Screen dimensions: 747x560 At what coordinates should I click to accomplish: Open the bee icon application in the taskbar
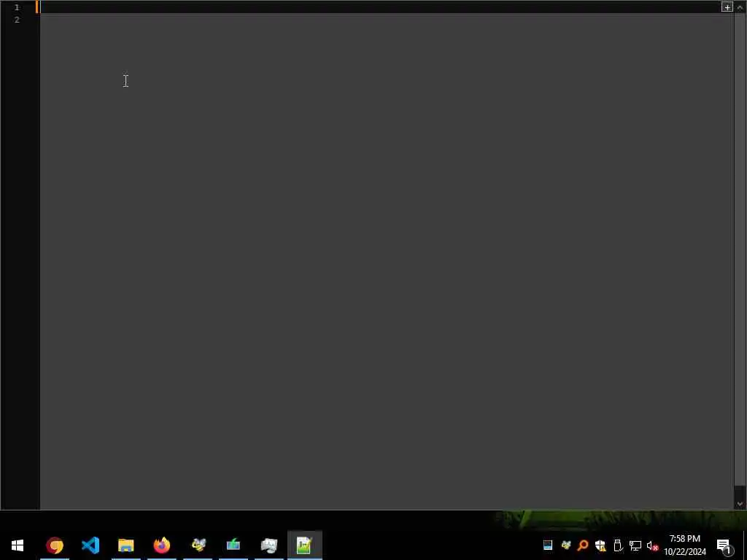[198, 545]
